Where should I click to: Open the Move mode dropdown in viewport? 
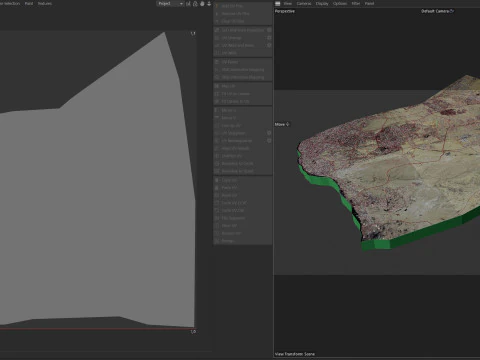pyautogui.click(x=282, y=124)
